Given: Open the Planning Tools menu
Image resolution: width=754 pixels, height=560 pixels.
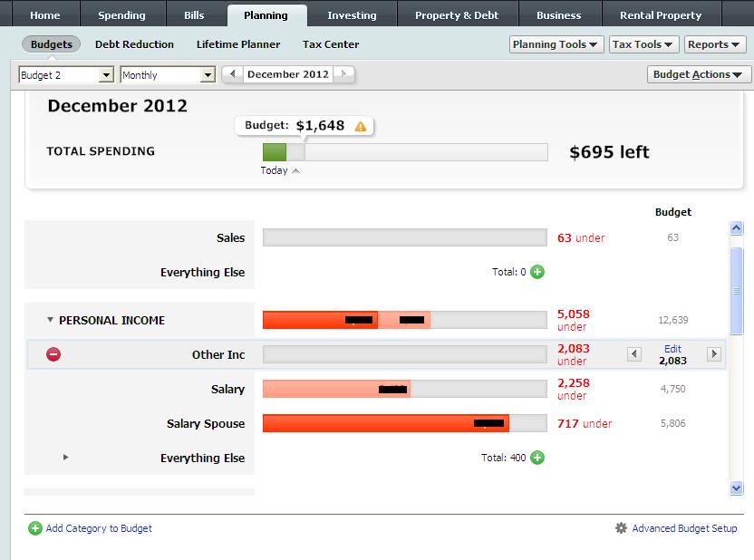Looking at the screenshot, I should pyautogui.click(x=556, y=44).
